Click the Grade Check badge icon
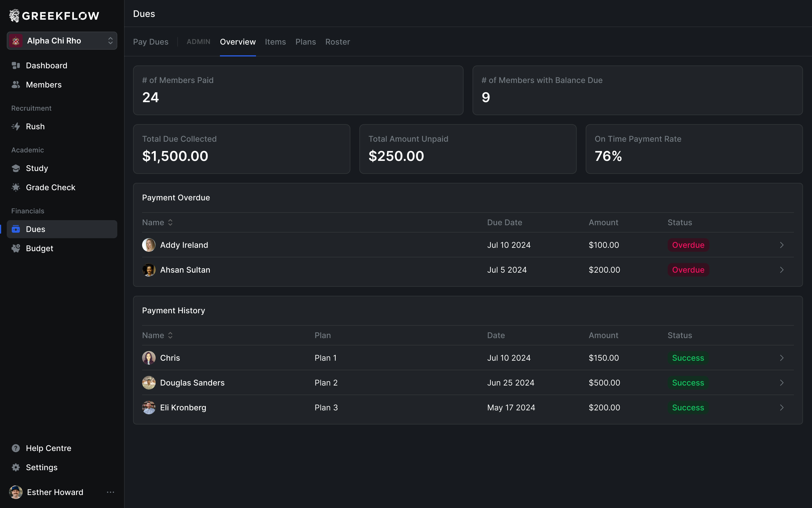 tap(16, 187)
